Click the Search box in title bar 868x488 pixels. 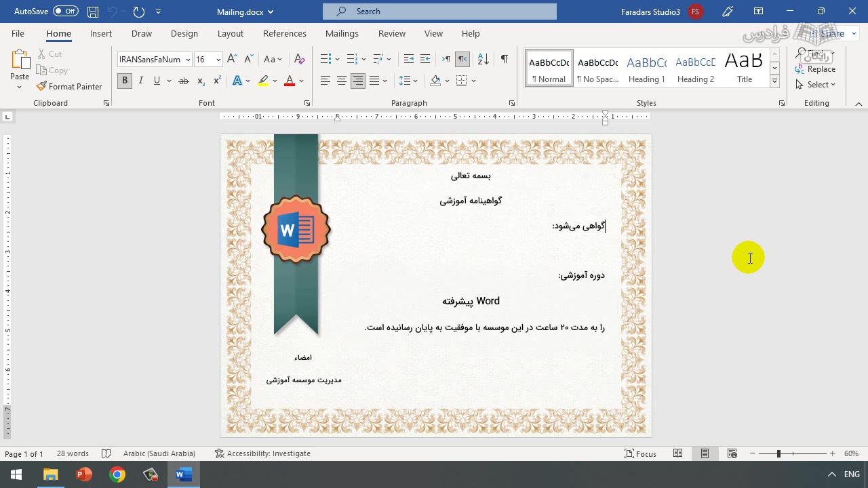[x=439, y=12]
